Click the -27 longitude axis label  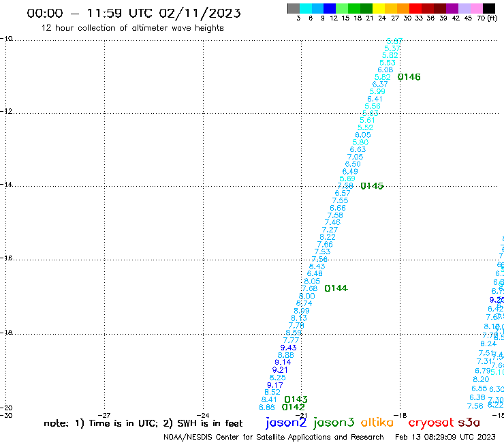pyautogui.click(x=104, y=415)
